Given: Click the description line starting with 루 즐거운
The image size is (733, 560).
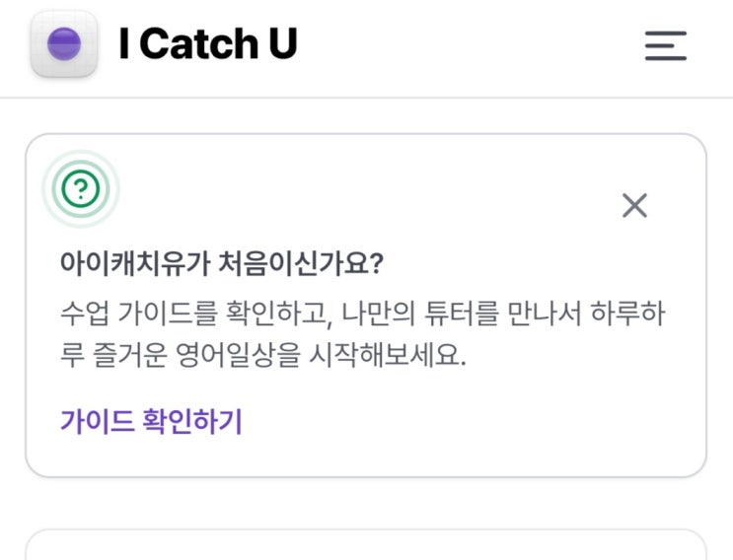Looking at the screenshot, I should pos(261,356).
